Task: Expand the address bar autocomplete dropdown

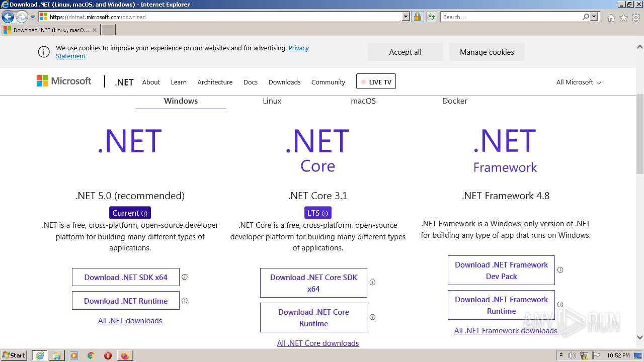Action: click(x=406, y=17)
